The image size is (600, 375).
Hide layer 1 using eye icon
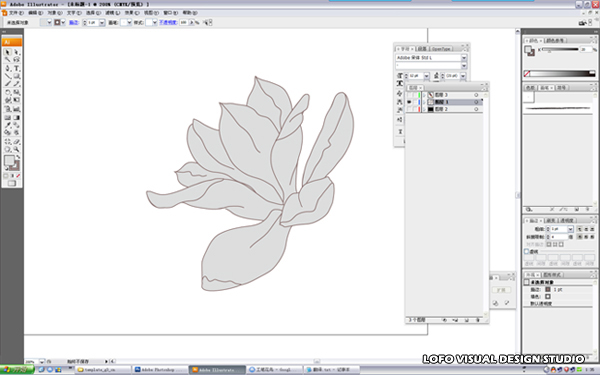pyautogui.click(x=409, y=102)
